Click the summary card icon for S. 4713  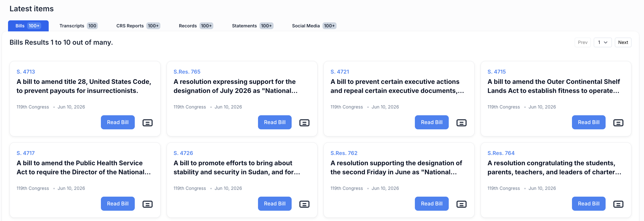[x=148, y=123]
